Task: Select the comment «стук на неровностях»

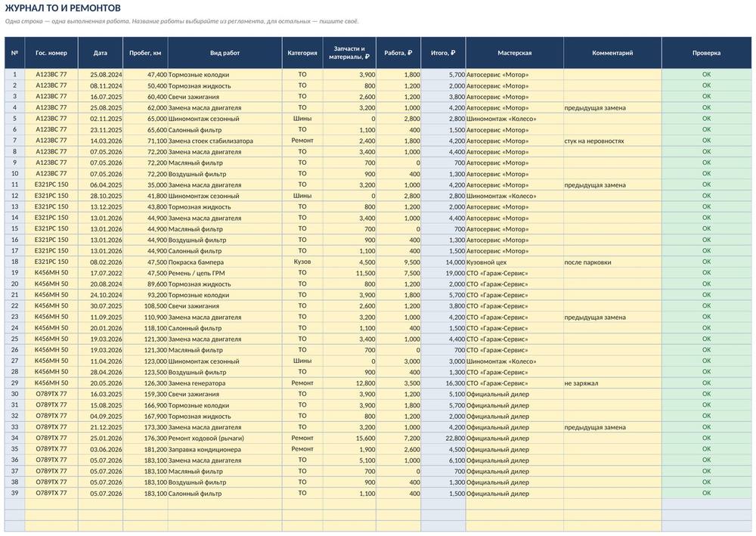Action: click(612, 141)
